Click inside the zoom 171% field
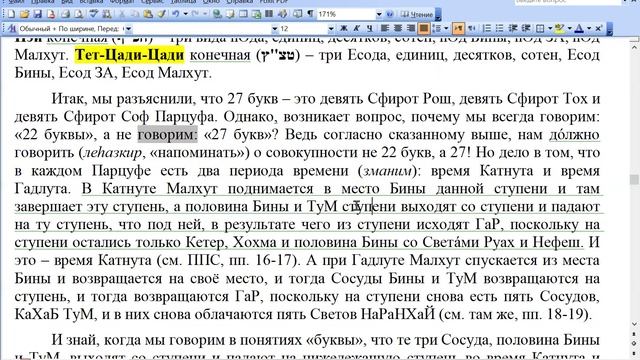The image size is (640, 360). click(x=346, y=14)
